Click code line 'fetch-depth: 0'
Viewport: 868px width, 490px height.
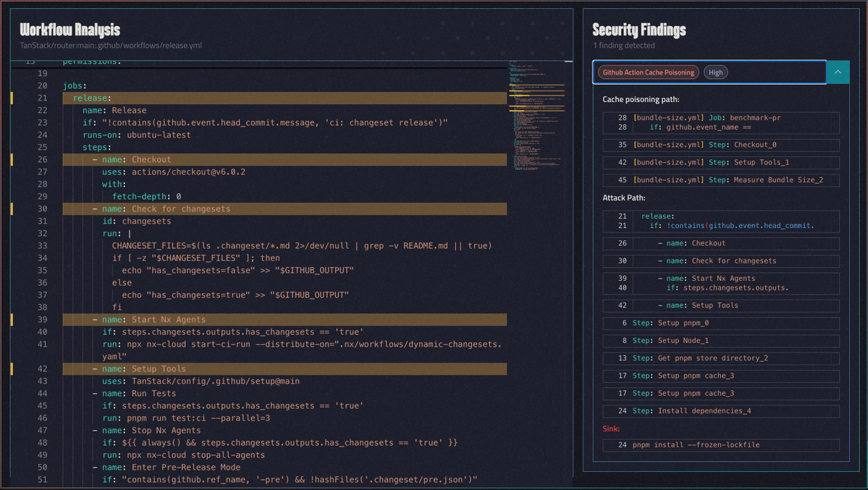pos(147,197)
